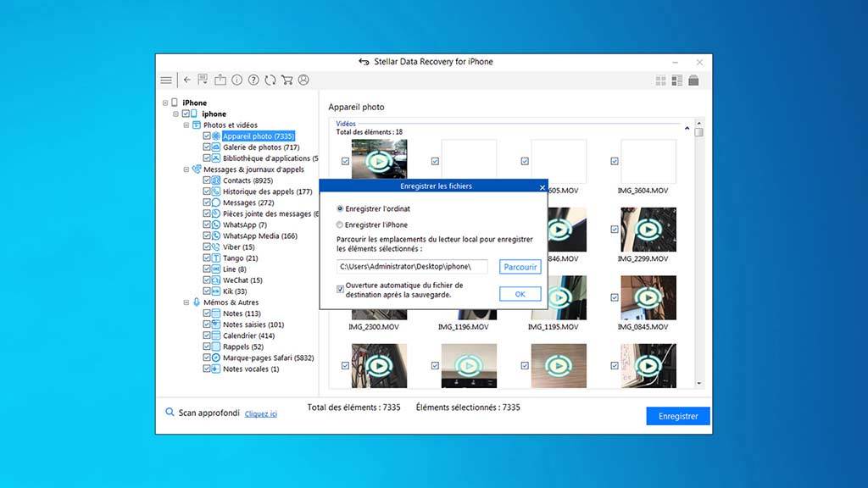Viewport: 868px width, 488px height.
Task: Follow the "Cliquez ici" deep scan link
Action: [x=261, y=414]
